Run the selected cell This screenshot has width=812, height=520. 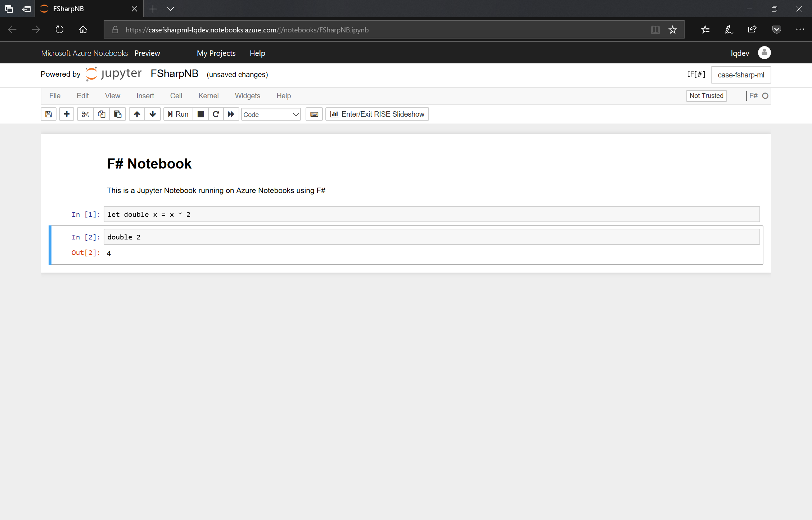point(178,114)
